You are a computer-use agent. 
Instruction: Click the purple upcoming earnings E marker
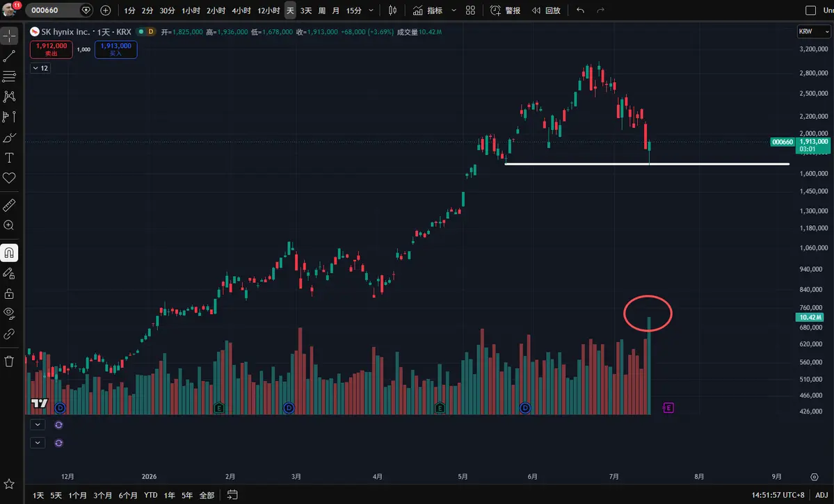pyautogui.click(x=668, y=408)
